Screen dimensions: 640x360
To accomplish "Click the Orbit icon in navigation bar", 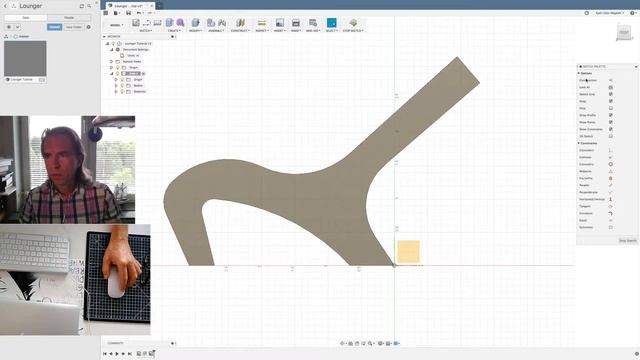I will click(342, 343).
